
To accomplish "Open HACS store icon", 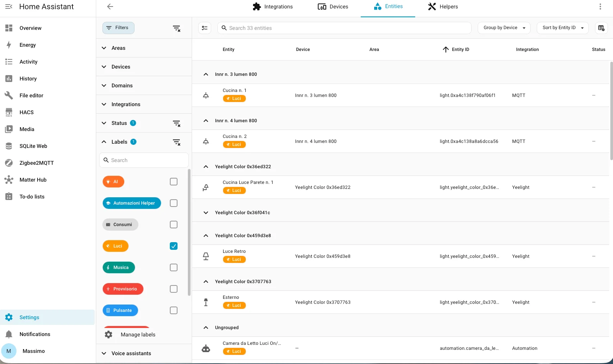I will tap(9, 112).
